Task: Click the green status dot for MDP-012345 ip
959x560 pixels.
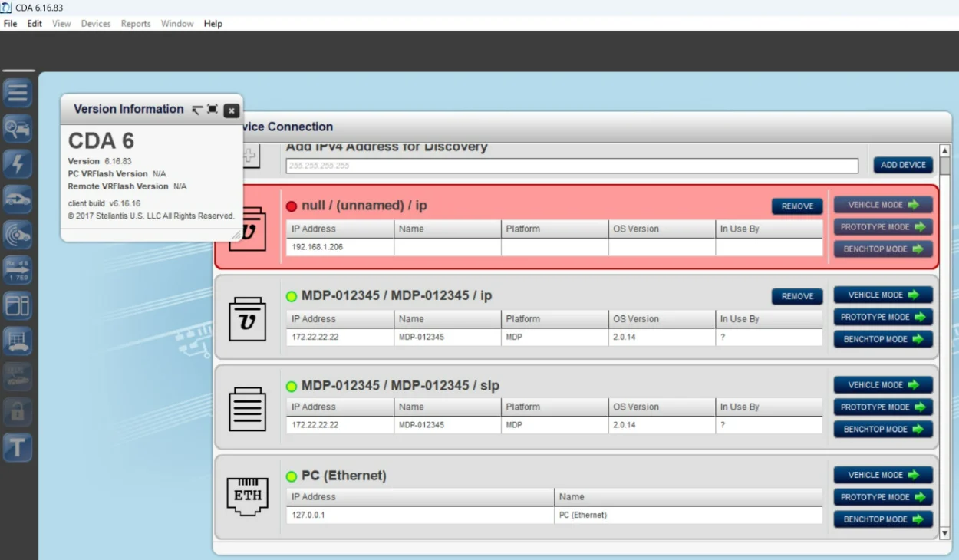Action: 292,296
